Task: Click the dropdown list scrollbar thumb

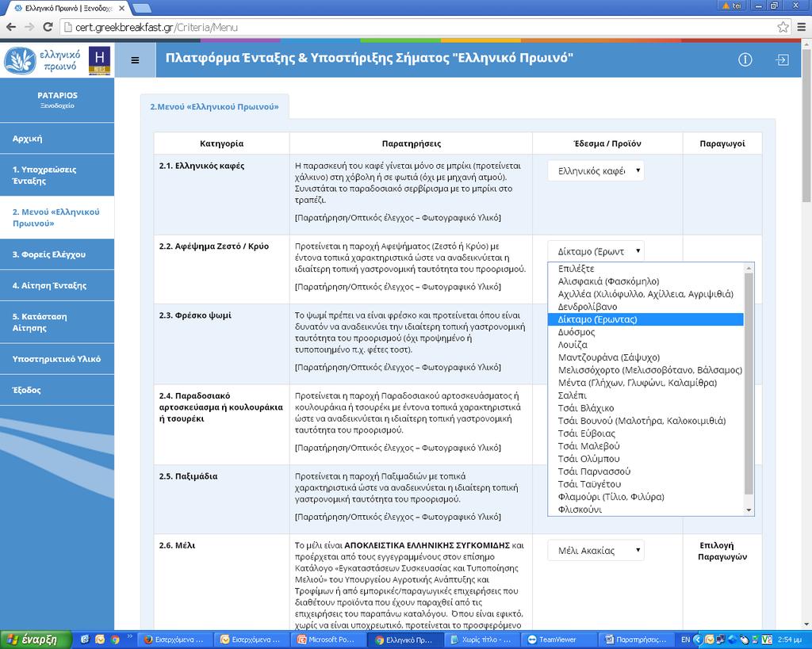Action: [x=749, y=383]
